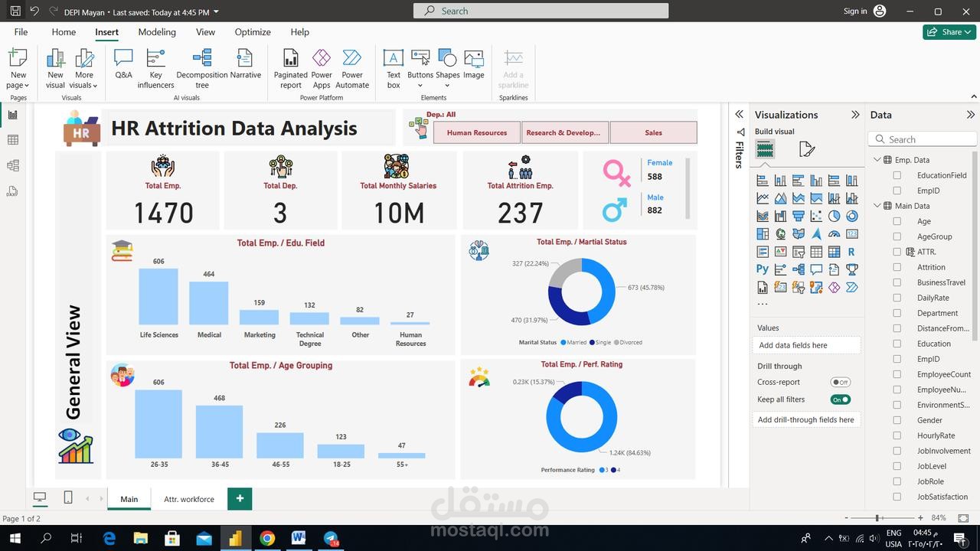This screenshot has width=980, height=551.
Task: Insert Power Apps visual from ribbon
Action: coord(322,69)
